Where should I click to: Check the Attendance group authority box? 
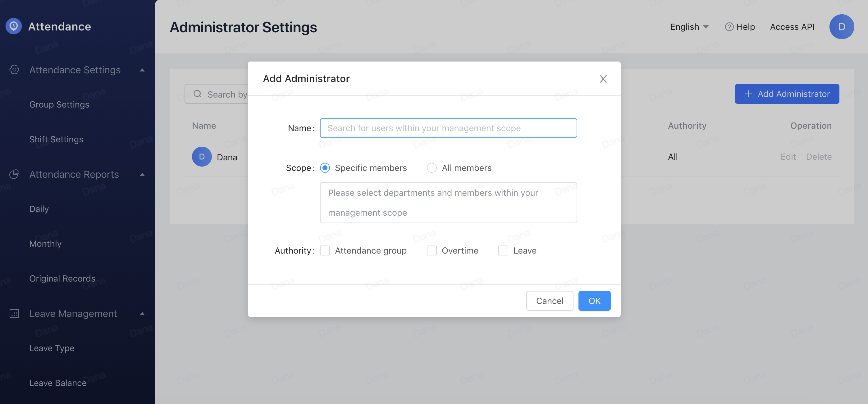pos(325,250)
